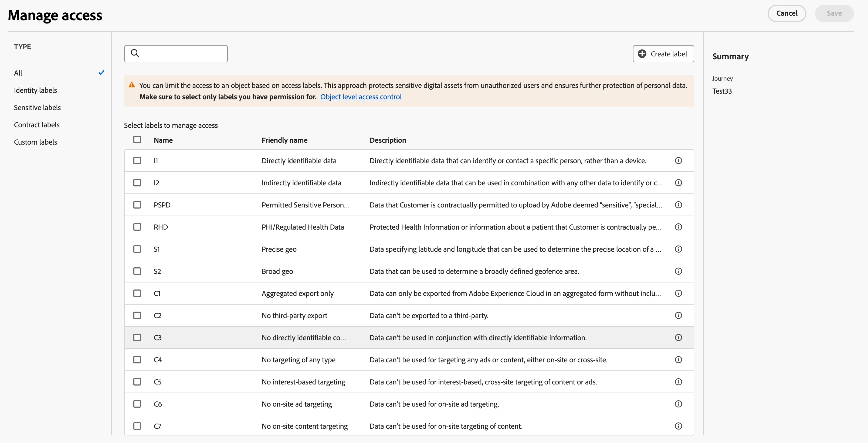Viewport: 868px width, 443px height.
Task: Click the info icon for label C4
Action: [678, 360]
